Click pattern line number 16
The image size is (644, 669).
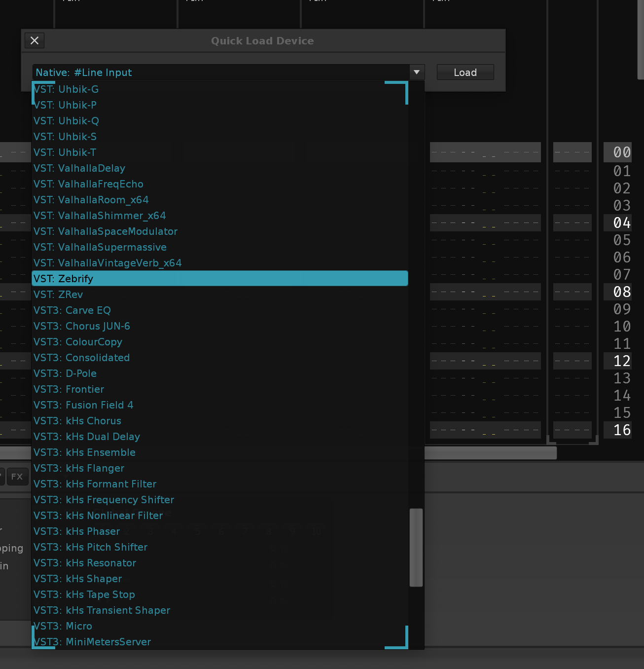coord(622,430)
